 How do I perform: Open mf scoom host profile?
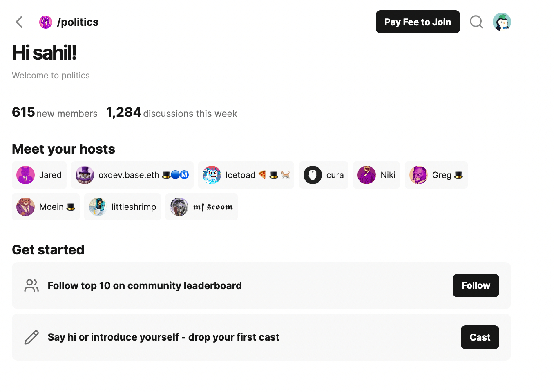pyautogui.click(x=201, y=207)
